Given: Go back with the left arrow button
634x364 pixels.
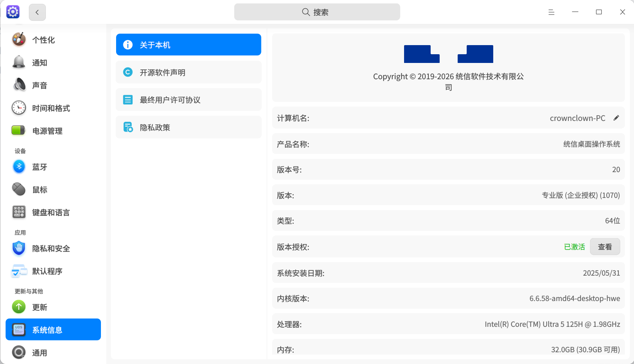Looking at the screenshot, I should click(x=37, y=12).
